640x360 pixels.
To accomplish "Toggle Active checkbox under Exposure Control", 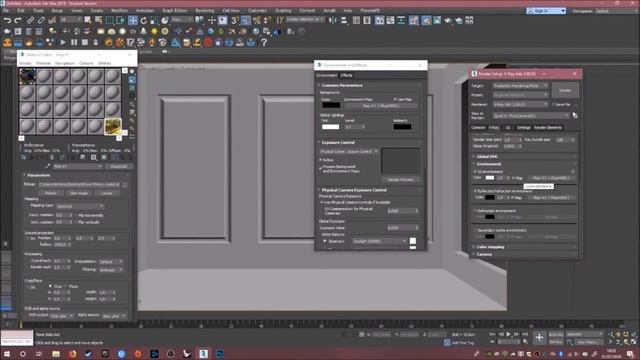I will tap(321, 160).
